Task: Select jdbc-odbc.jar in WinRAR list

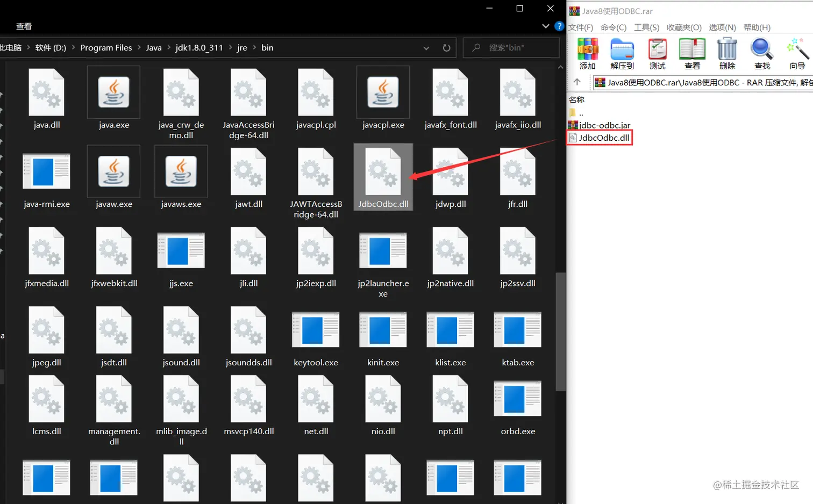Action: [600, 125]
